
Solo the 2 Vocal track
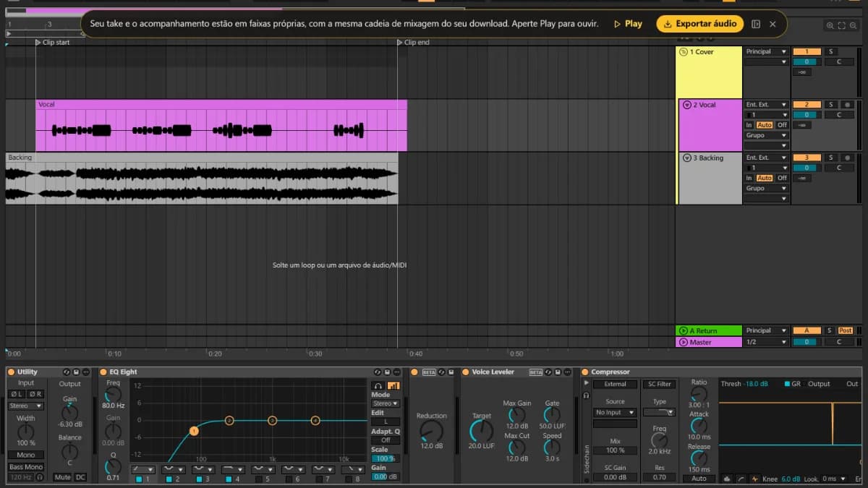click(831, 105)
